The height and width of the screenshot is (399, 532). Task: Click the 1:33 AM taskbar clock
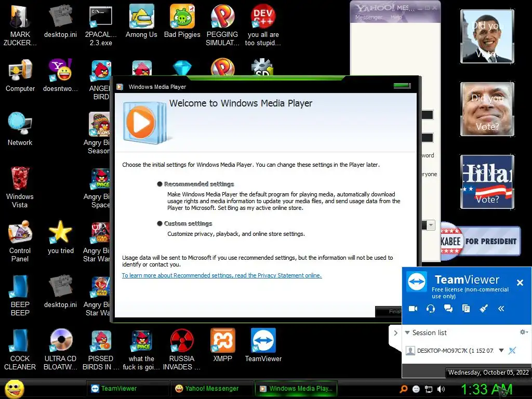tap(486, 389)
